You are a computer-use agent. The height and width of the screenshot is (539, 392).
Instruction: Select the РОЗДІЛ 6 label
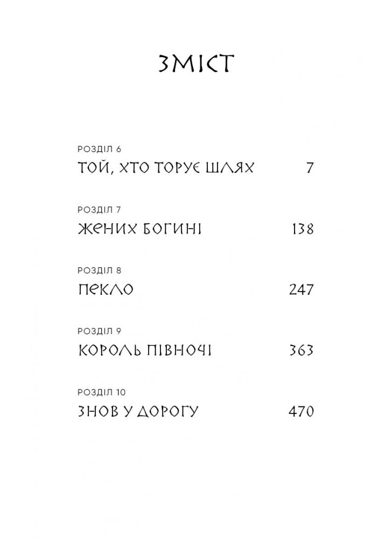pos(100,149)
